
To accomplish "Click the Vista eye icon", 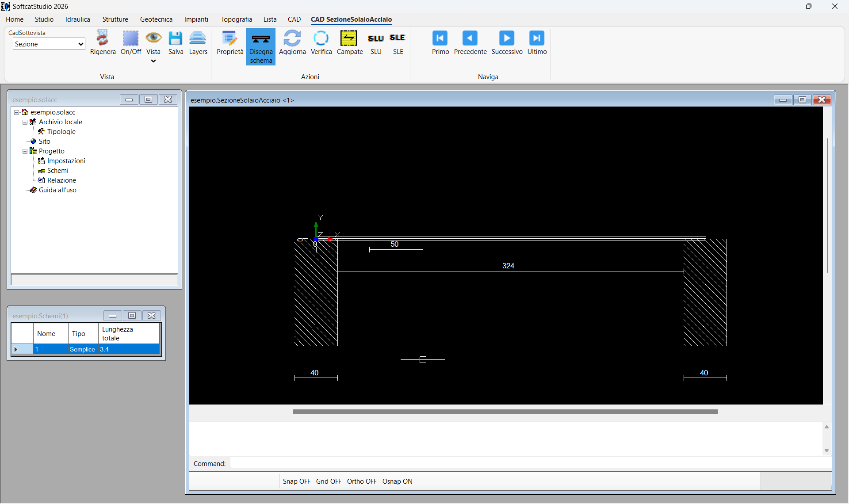I will click(153, 38).
